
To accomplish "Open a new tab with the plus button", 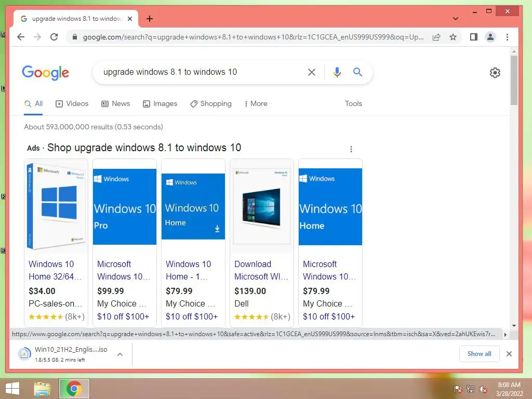I will [x=150, y=19].
